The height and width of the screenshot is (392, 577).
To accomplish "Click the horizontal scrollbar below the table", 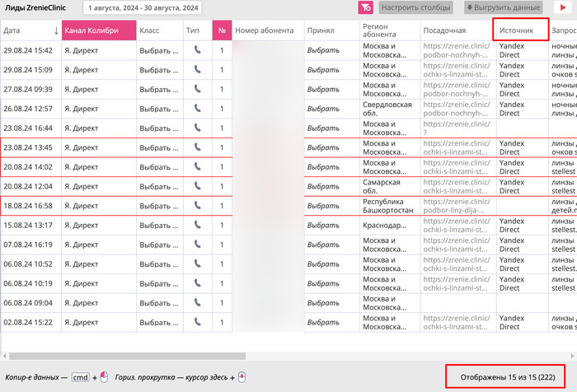I will (124, 356).
